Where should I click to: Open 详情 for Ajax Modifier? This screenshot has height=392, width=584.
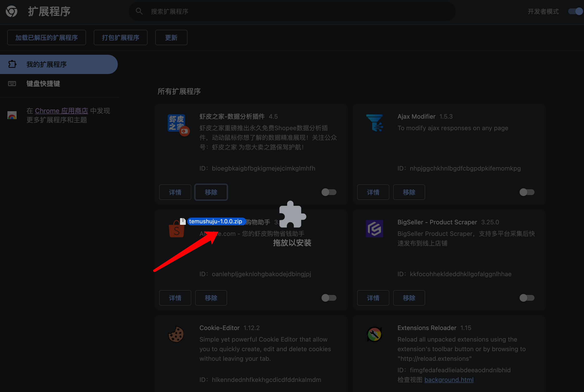point(373,192)
